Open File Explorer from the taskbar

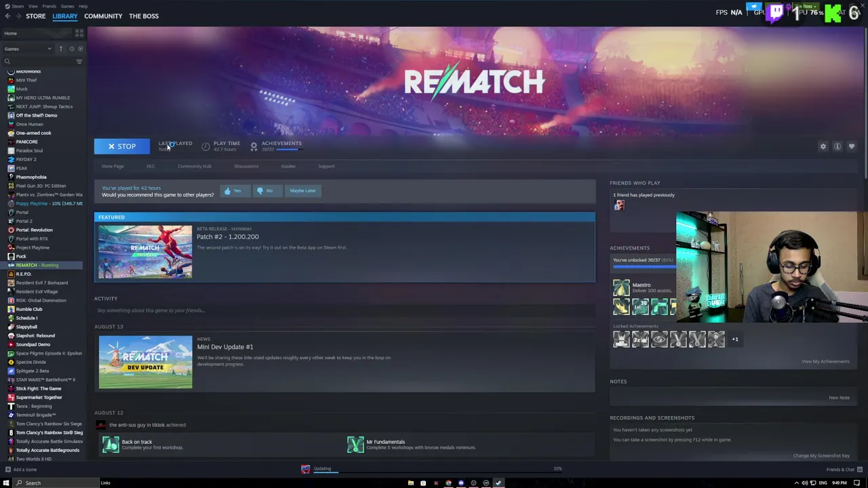click(410, 483)
